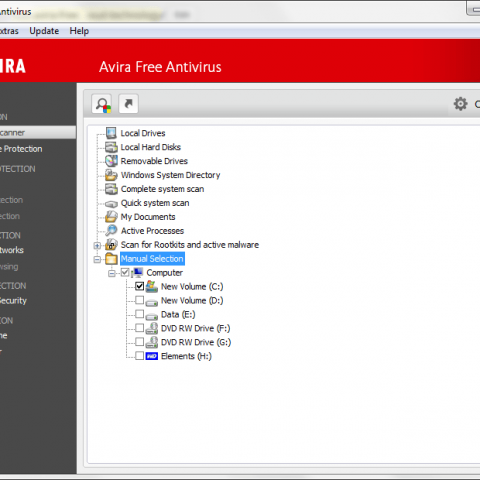Viewport: 480px width, 480px height.
Task: Select Removable Drives profile
Action: point(154,161)
